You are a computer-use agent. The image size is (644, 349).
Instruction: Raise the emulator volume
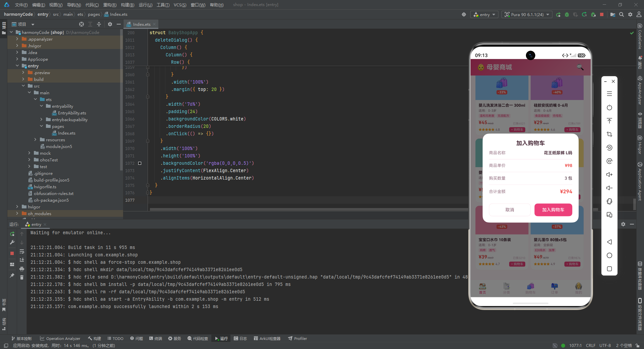coord(609,174)
